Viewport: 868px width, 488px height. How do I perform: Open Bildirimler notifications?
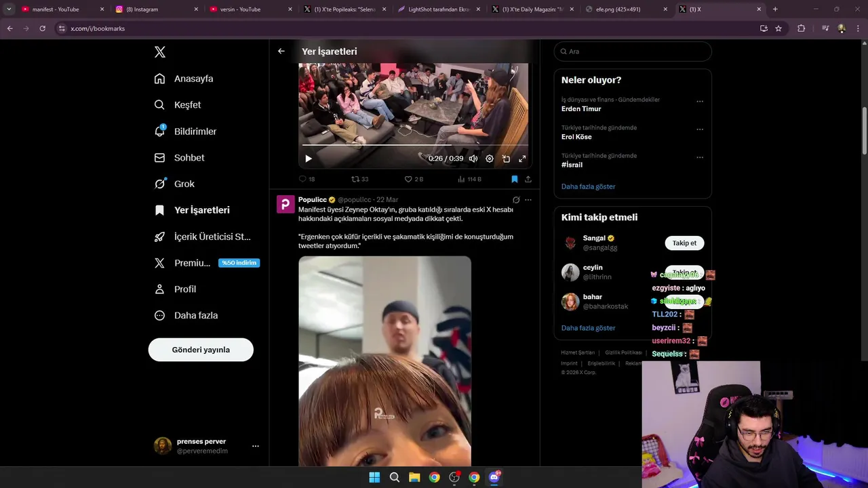[x=185, y=131]
